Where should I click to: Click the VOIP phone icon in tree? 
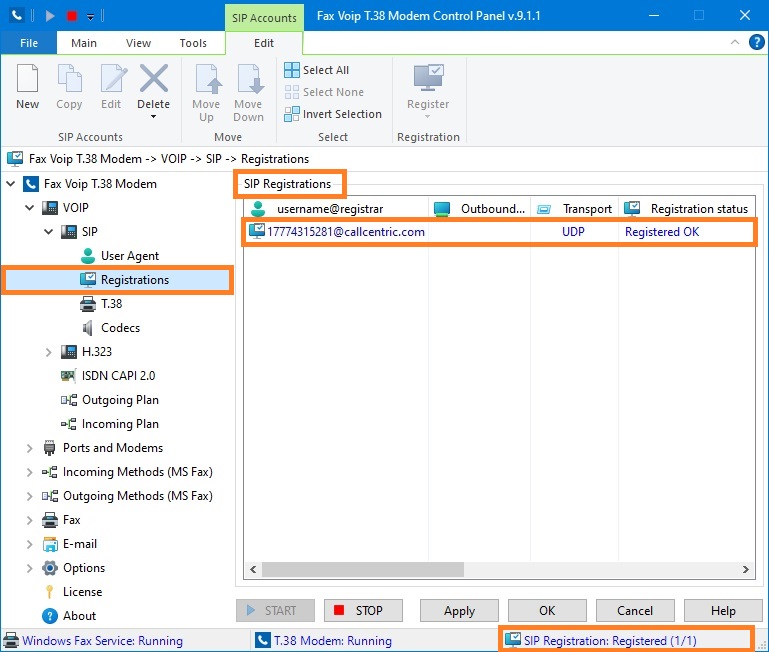pyautogui.click(x=50, y=208)
